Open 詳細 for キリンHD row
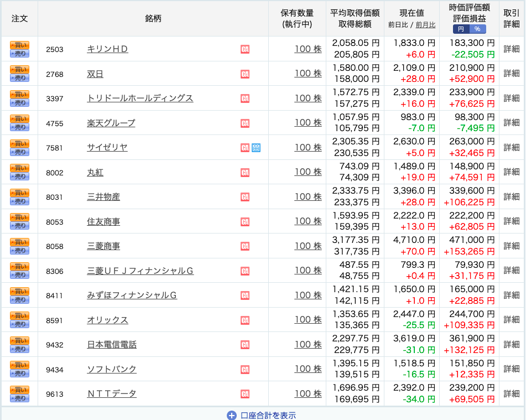526x420 pixels. [x=512, y=49]
